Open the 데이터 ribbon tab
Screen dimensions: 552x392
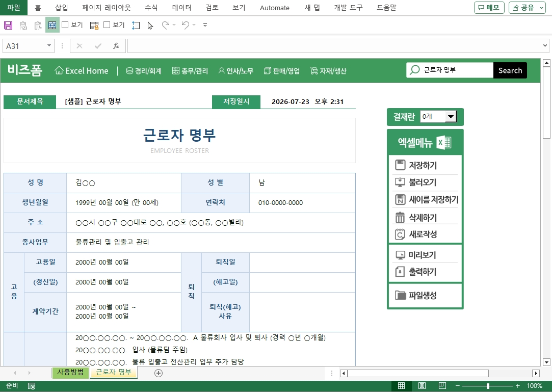click(x=181, y=8)
